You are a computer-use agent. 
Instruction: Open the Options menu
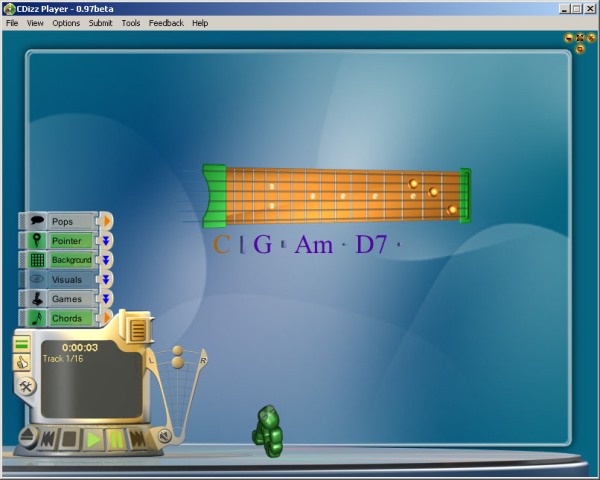[66, 23]
